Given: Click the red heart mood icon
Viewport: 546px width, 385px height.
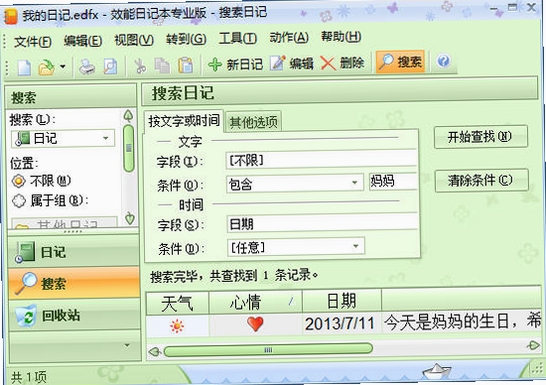Looking at the screenshot, I should click(x=255, y=324).
